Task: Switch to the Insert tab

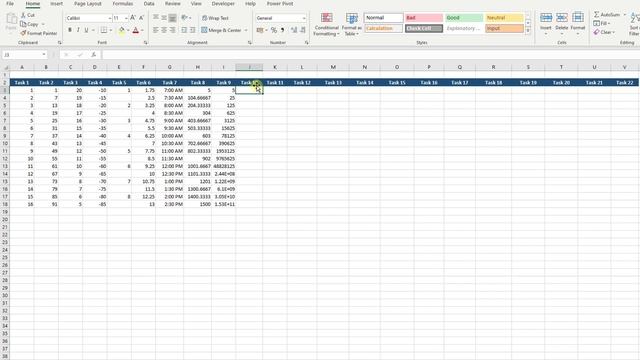Action: (x=56, y=4)
